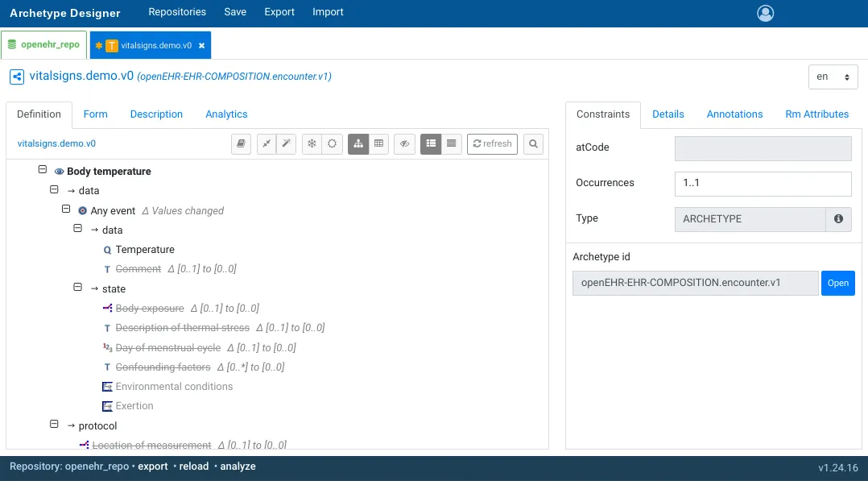The height and width of the screenshot is (481, 868).
Task: Click the magic wand toolbar icon
Action: (286, 143)
